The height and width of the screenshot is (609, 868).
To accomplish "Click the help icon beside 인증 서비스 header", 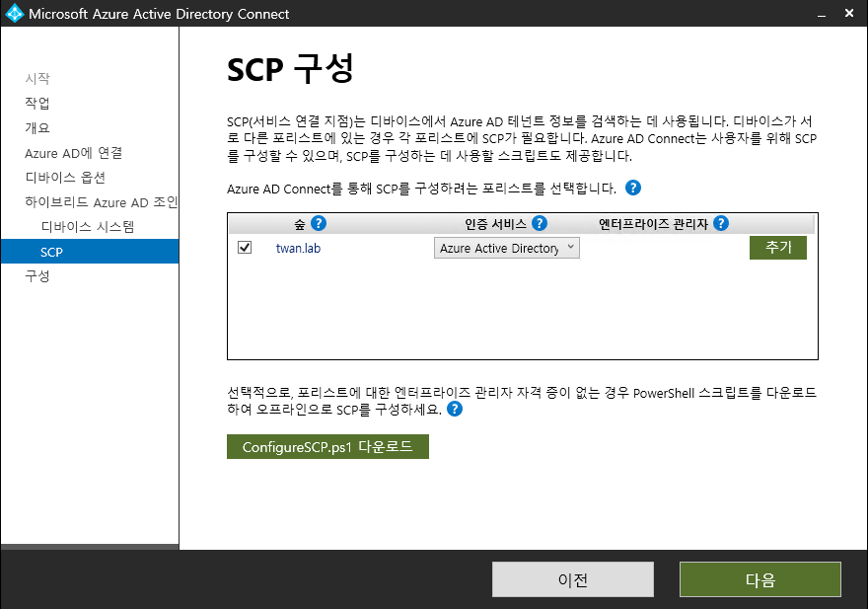I will click(540, 223).
